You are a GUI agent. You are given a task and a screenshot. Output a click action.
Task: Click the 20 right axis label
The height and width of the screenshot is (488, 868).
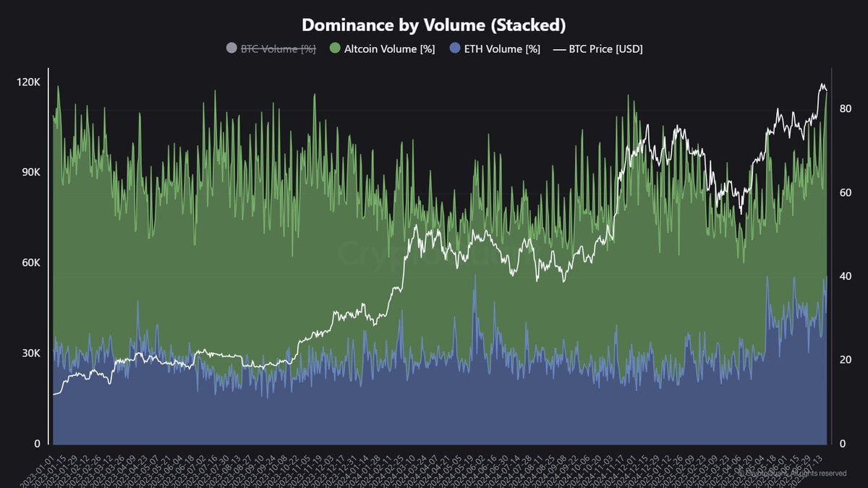pyautogui.click(x=845, y=359)
